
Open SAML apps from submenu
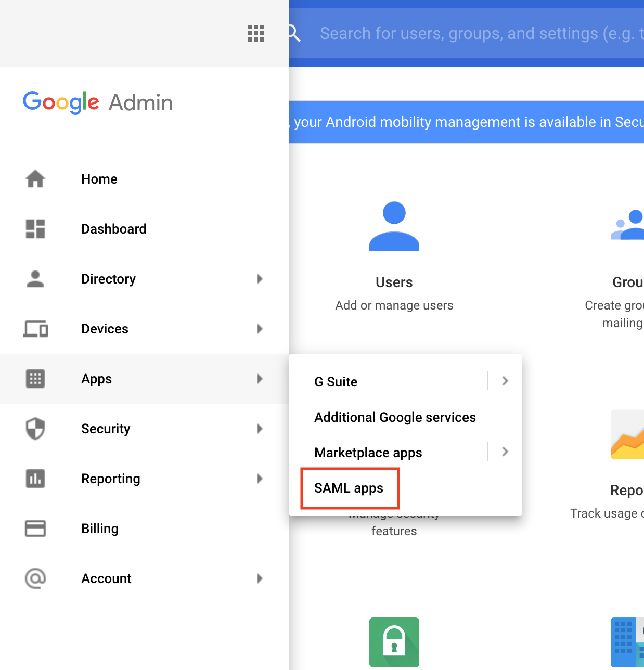(349, 488)
